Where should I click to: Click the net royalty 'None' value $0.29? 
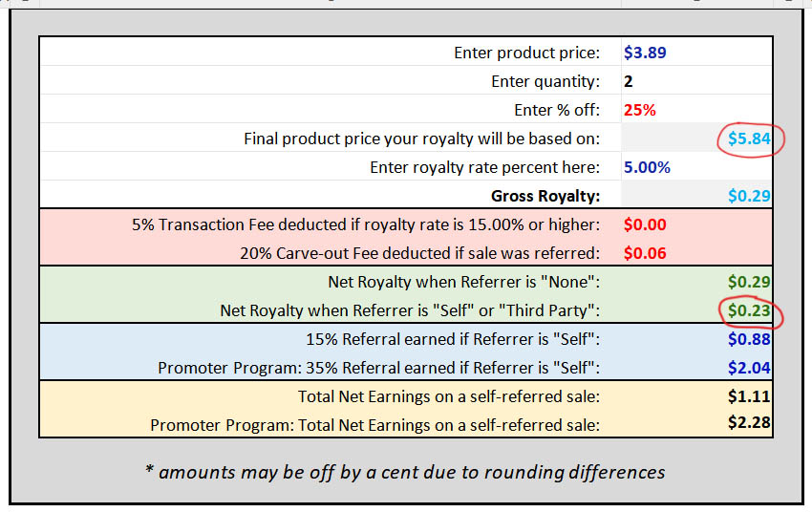[749, 282]
